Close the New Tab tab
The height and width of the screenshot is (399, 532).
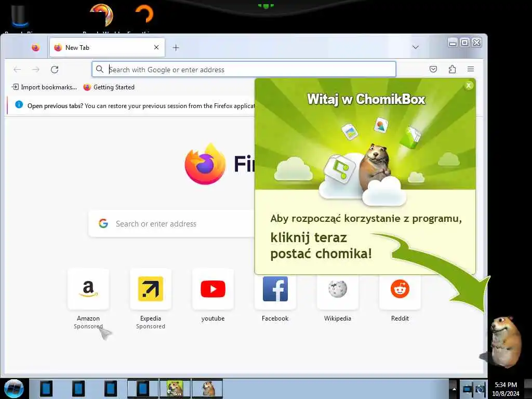click(156, 47)
